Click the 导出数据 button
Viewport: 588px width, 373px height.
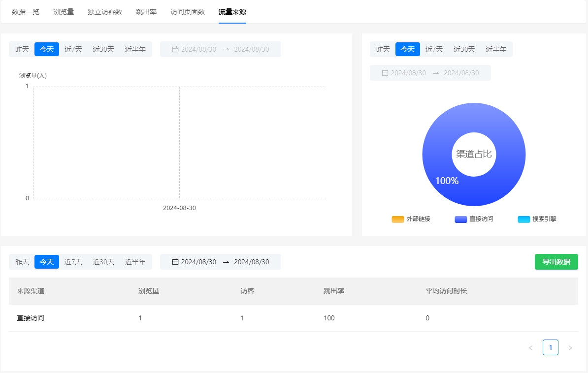point(556,262)
